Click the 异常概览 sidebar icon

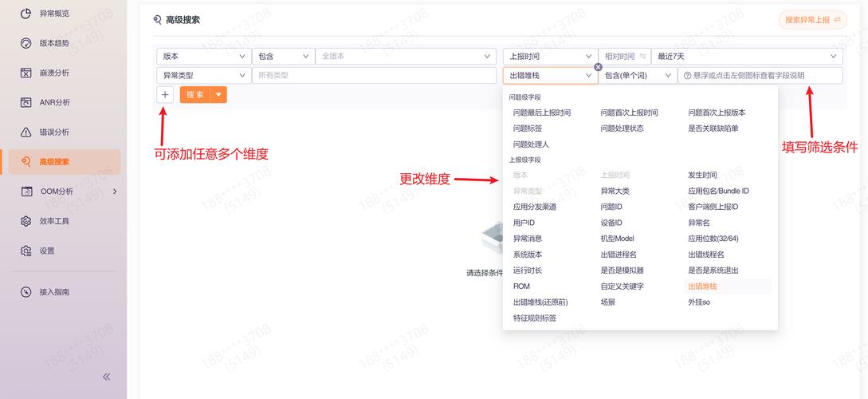[x=26, y=14]
